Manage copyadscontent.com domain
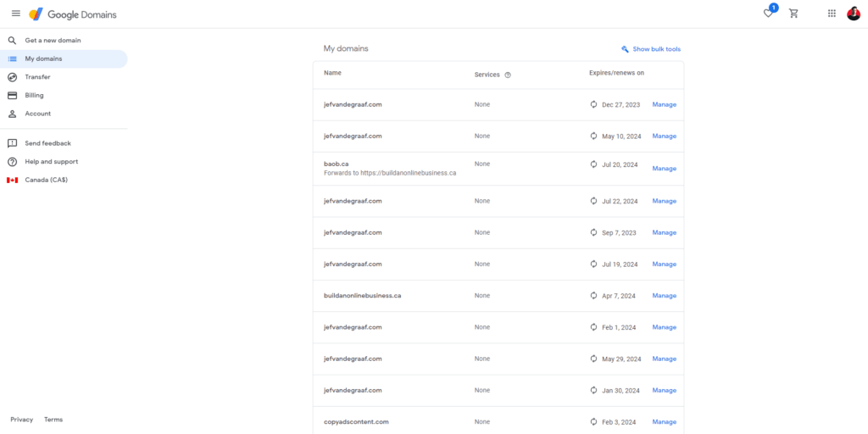The image size is (868, 434). [x=665, y=422]
